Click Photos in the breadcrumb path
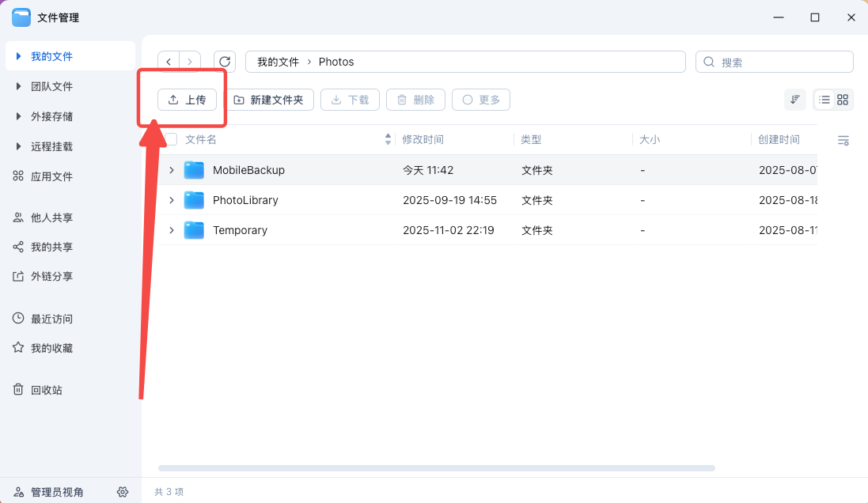 pos(336,62)
